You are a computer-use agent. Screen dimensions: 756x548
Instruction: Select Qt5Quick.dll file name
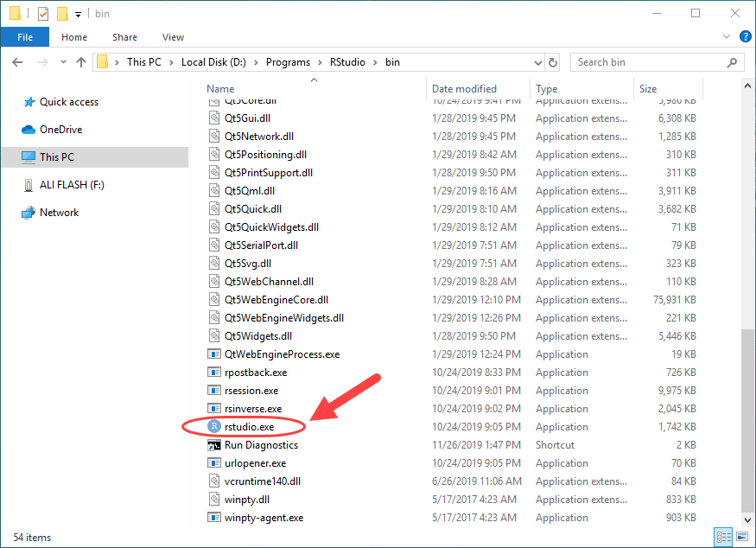[x=253, y=209]
